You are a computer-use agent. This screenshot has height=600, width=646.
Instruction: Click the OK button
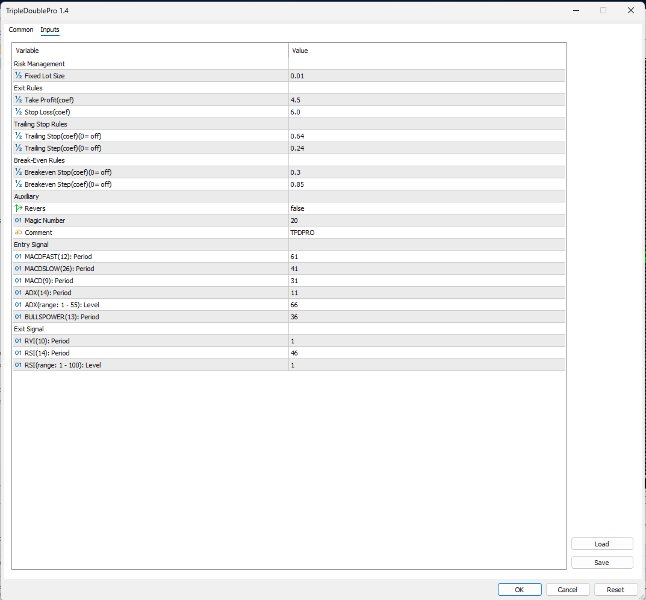click(520, 589)
